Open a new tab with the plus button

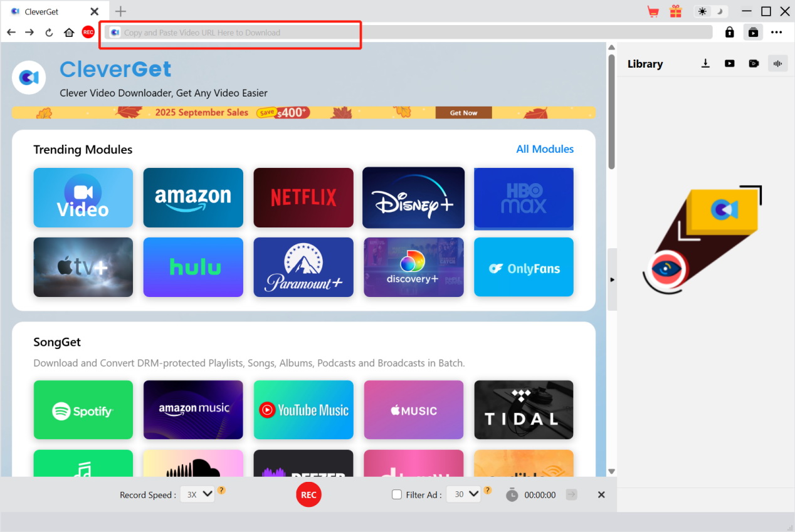point(120,11)
